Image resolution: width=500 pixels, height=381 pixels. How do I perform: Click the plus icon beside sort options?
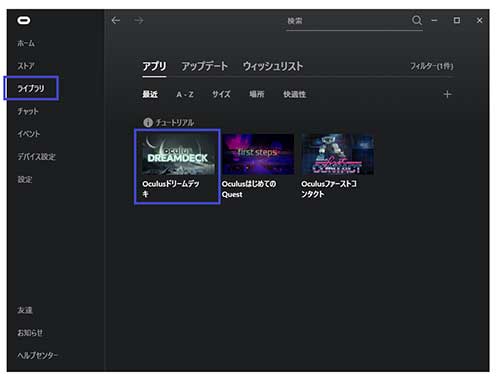pos(447,94)
